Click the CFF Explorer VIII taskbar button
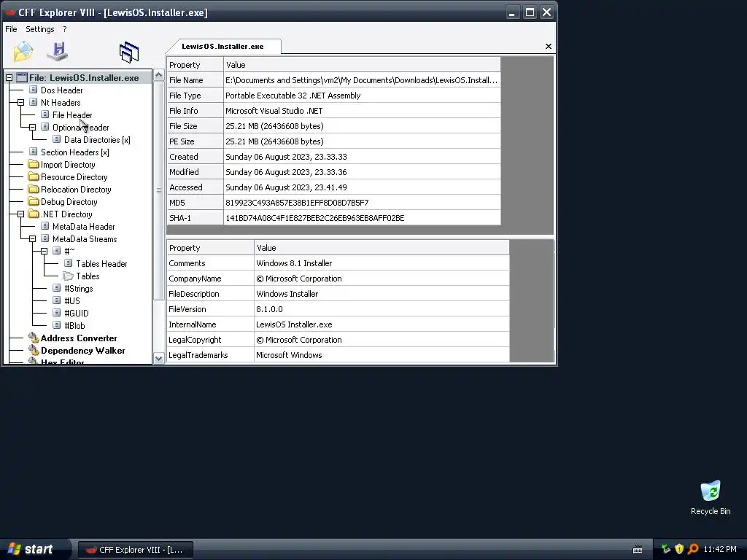Viewport: 747px width, 560px height. 135,550
